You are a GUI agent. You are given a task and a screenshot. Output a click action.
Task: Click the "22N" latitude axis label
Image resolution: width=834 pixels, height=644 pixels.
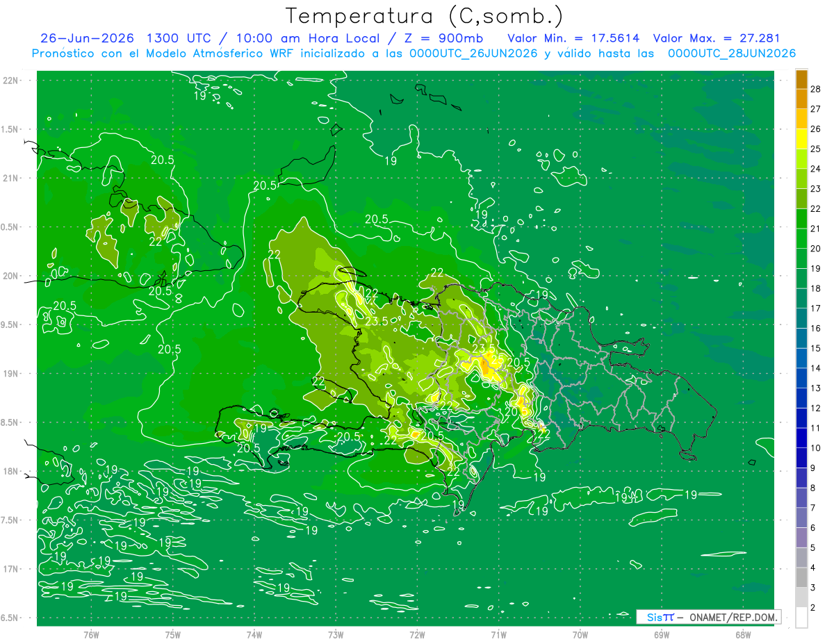tap(10, 81)
